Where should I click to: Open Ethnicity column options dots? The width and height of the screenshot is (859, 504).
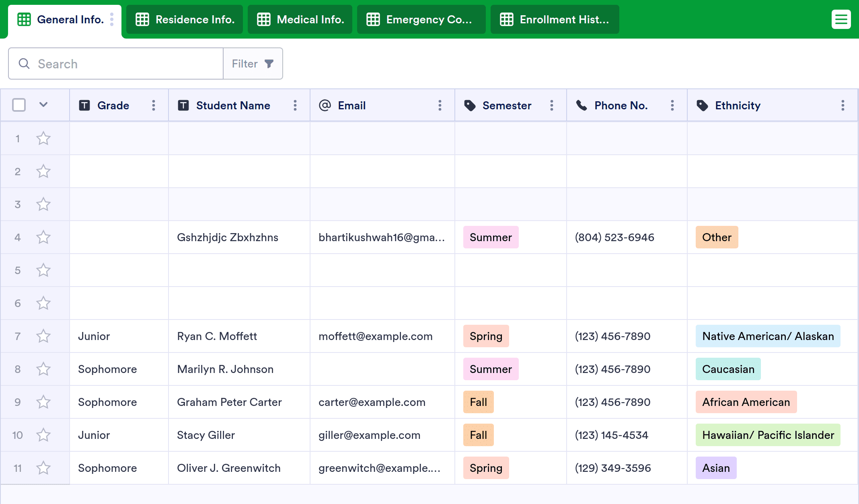pyautogui.click(x=843, y=105)
